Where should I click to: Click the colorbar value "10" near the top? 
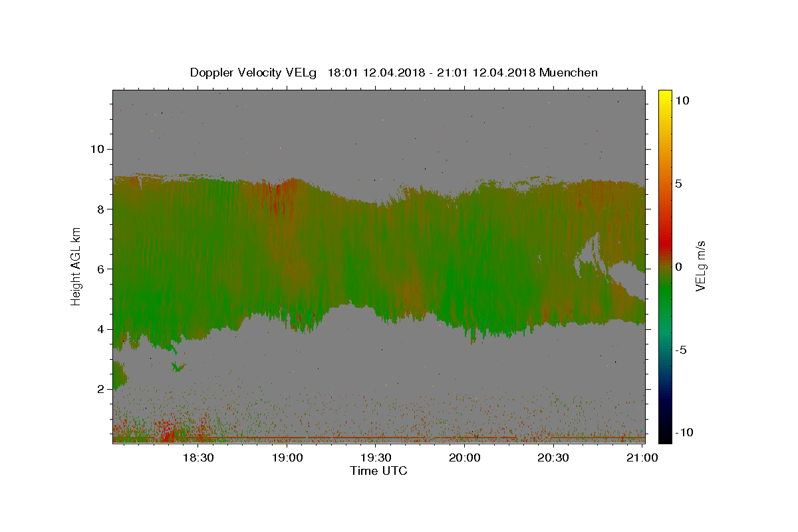coord(682,100)
